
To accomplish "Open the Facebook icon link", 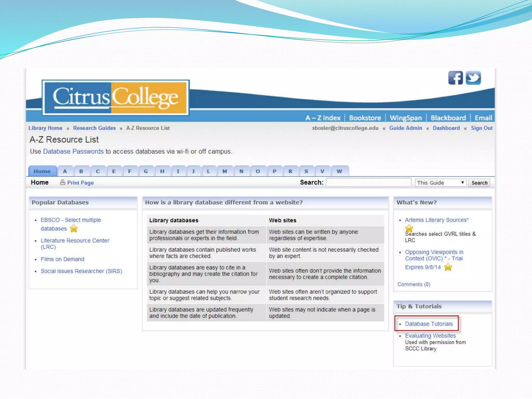I will [455, 78].
